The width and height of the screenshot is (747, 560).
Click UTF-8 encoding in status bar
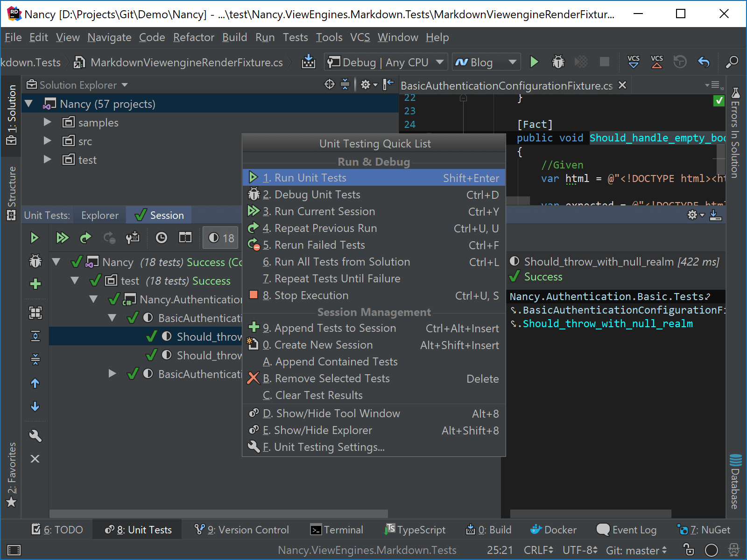[x=580, y=550]
